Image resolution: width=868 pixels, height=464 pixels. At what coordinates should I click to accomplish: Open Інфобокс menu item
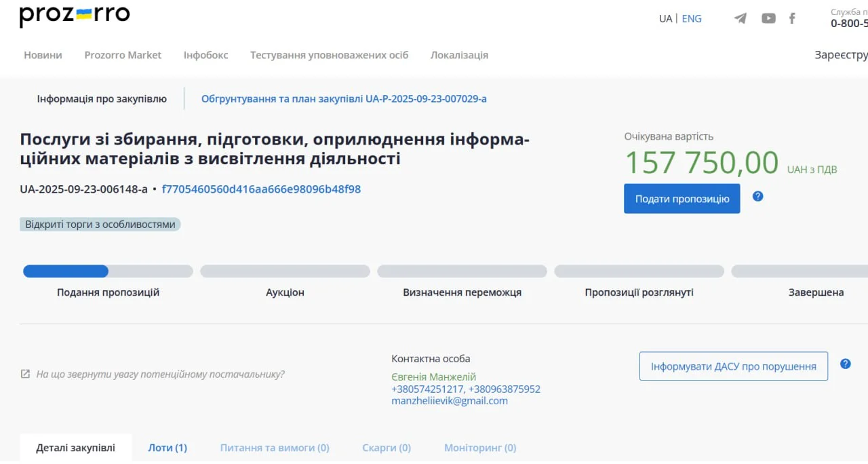pos(205,55)
